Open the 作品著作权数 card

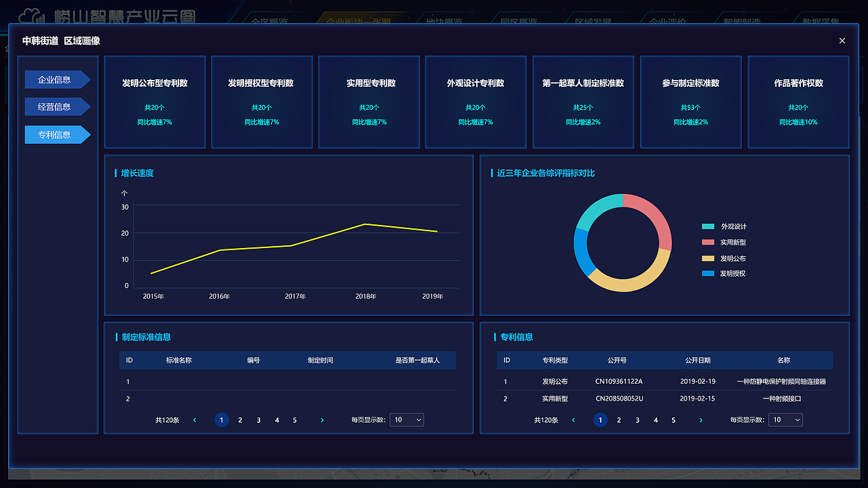tap(798, 102)
